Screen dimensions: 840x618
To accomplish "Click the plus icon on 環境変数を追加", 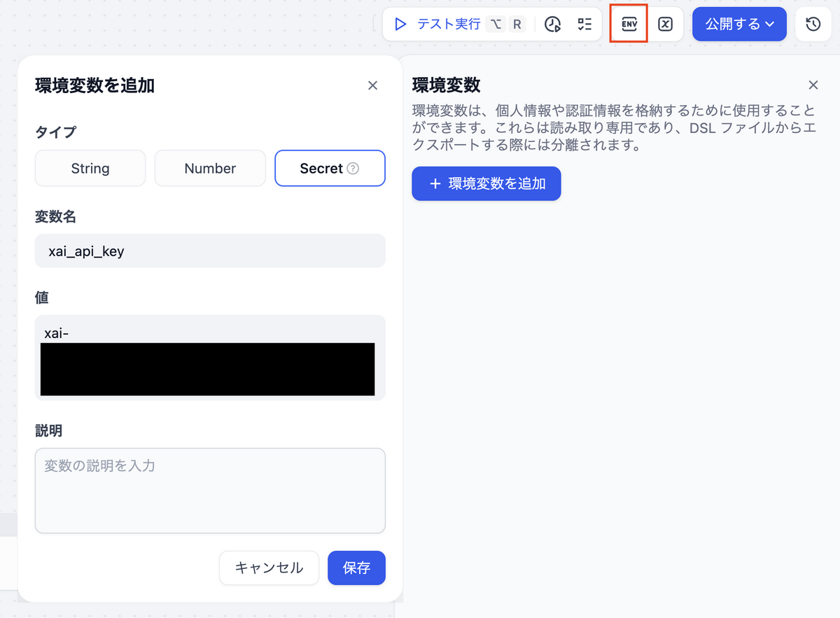I will point(435,183).
